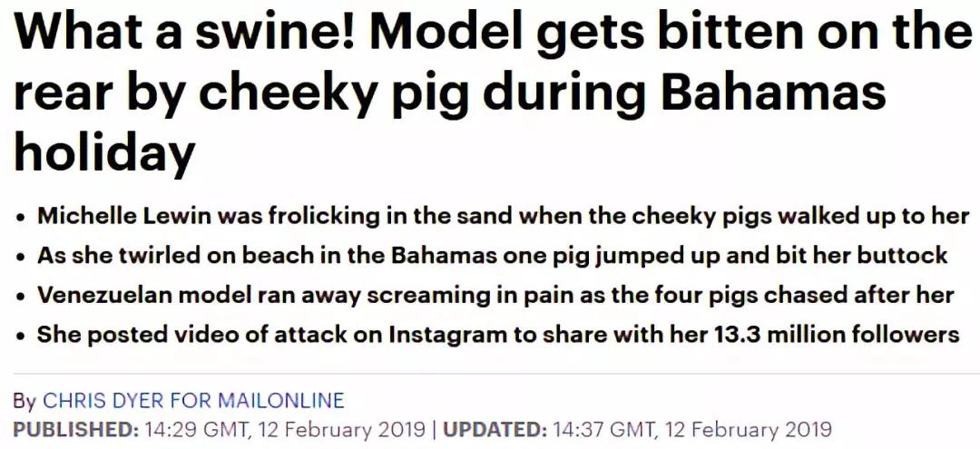Click the phrase 'cheeky pig' in headline
This screenshot has height=449, width=980.
(x=337, y=93)
